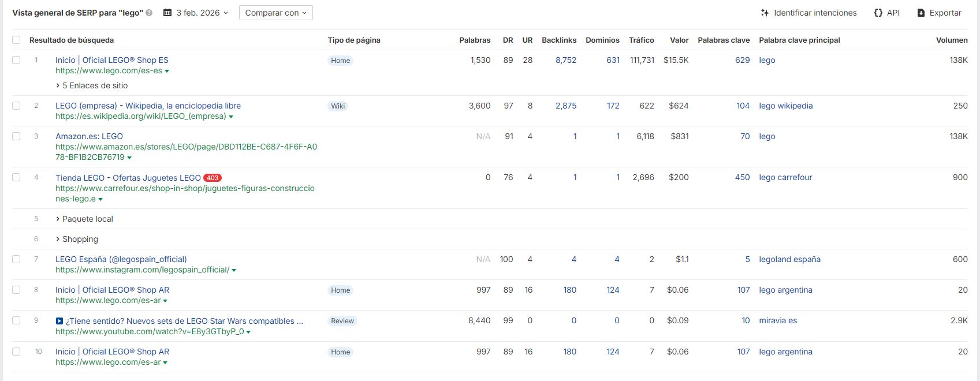
Task: Open the https://www.youtube.com/watch URL link
Action: point(150,332)
